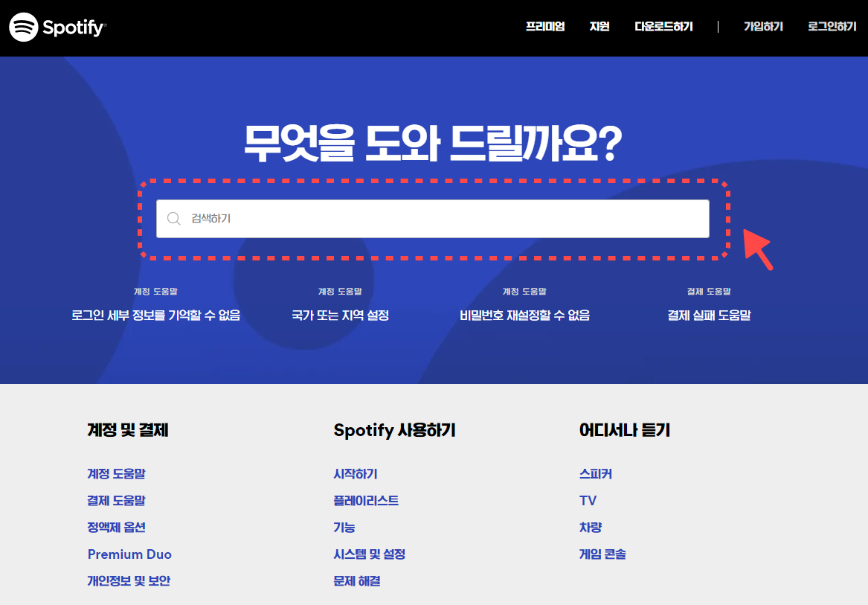Click 개인정보 및 보안
Viewport: 868px width, 605px height.
pyautogui.click(x=129, y=581)
